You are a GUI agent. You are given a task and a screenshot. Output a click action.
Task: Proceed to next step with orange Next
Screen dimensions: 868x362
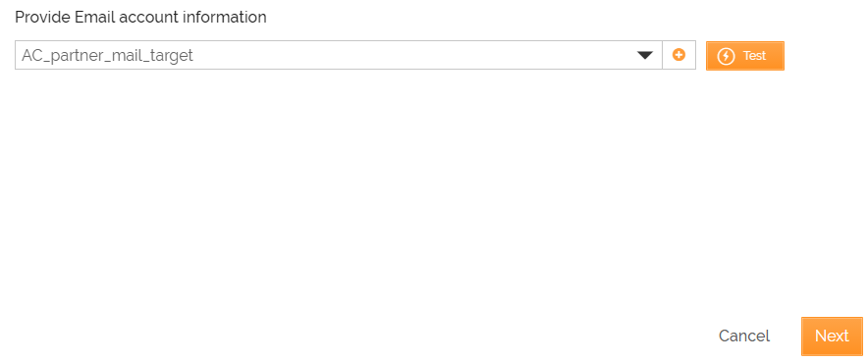point(832,336)
